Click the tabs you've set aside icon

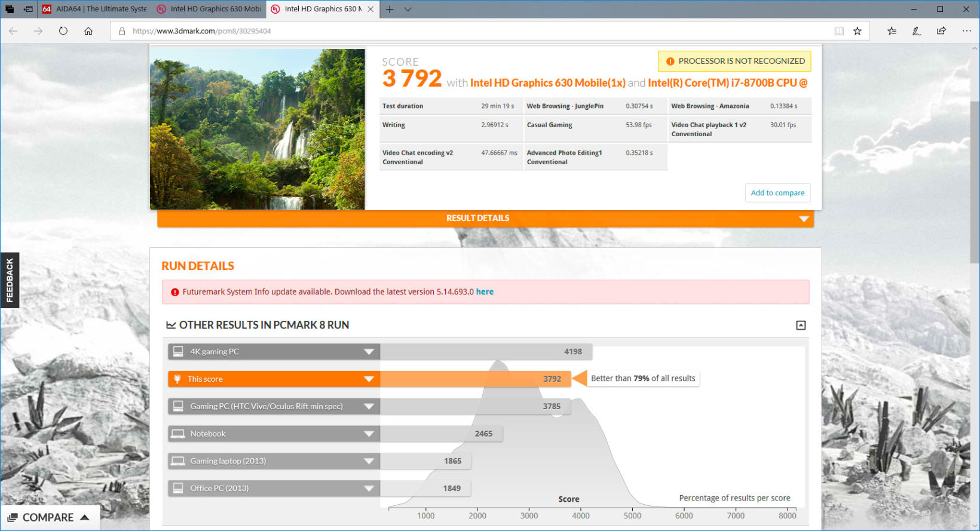(x=10, y=9)
